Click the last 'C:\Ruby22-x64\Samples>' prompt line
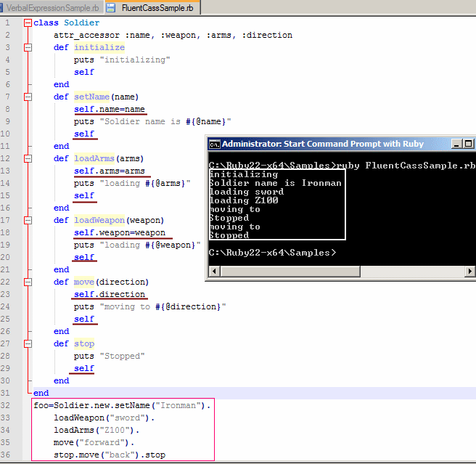Viewport: 476px width, 464px height. (x=273, y=253)
